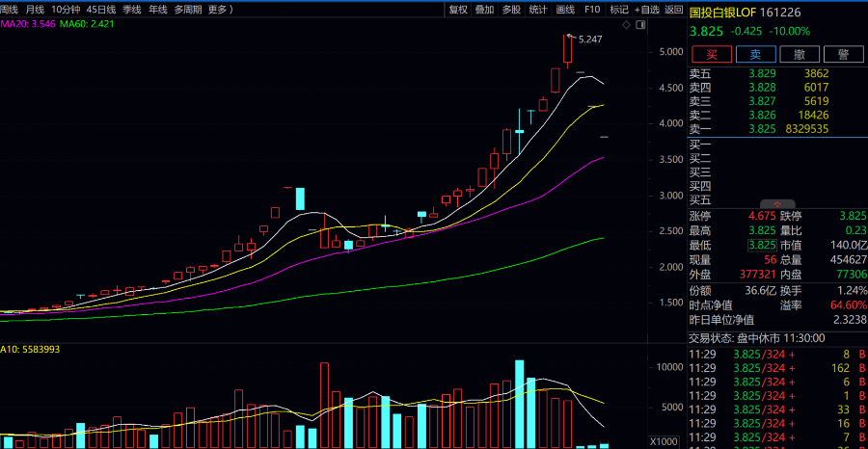Click the F10 company info button
868x449 pixels.
[592, 10]
